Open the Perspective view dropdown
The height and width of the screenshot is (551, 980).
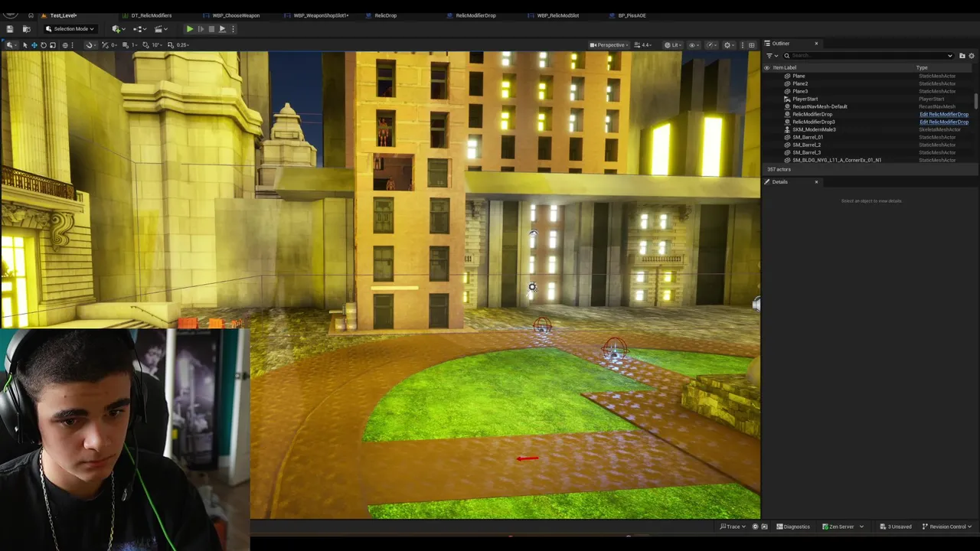click(608, 45)
